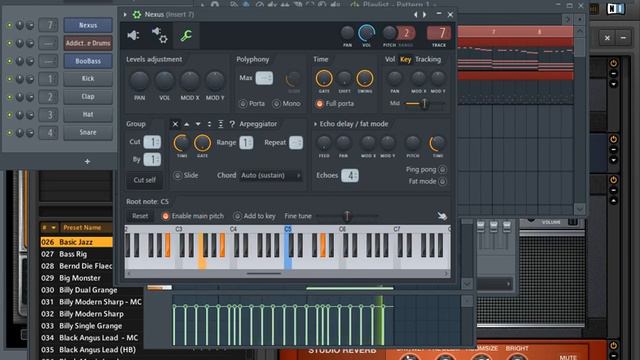
Task: Set arpeggiator direction to down arrow
Action: point(198,124)
